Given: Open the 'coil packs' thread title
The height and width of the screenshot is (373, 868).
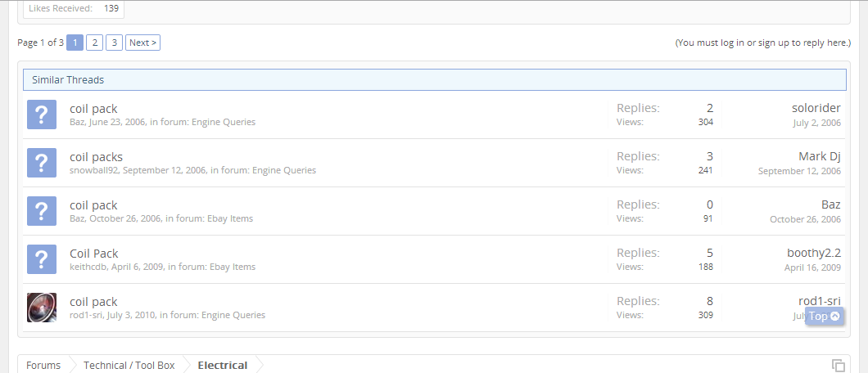Looking at the screenshot, I should 97,157.
